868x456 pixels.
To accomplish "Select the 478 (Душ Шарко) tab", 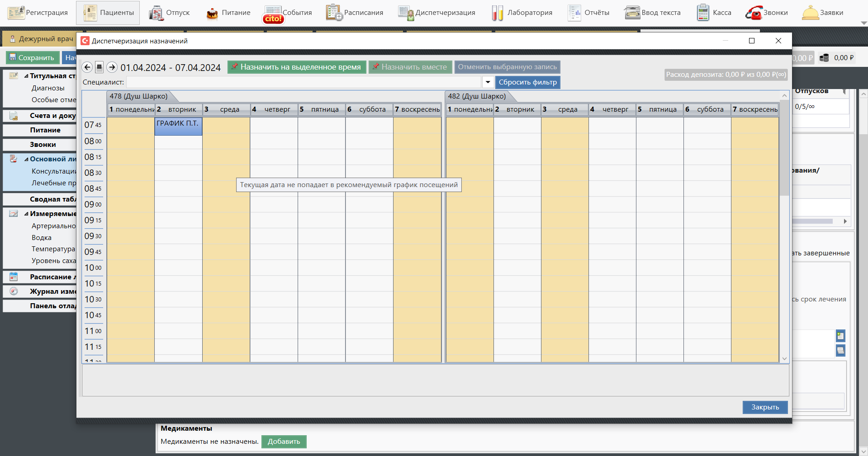I will 139,96.
